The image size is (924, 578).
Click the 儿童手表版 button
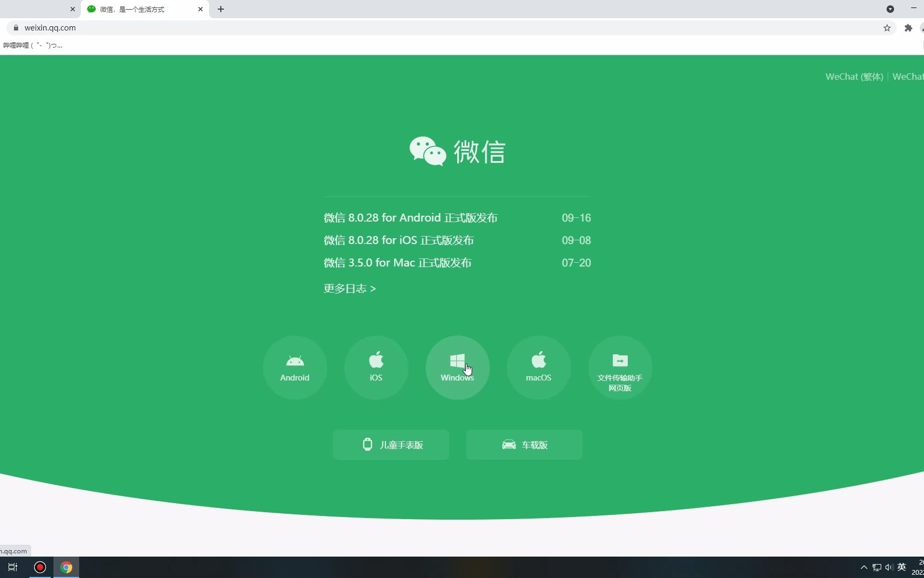coord(391,445)
